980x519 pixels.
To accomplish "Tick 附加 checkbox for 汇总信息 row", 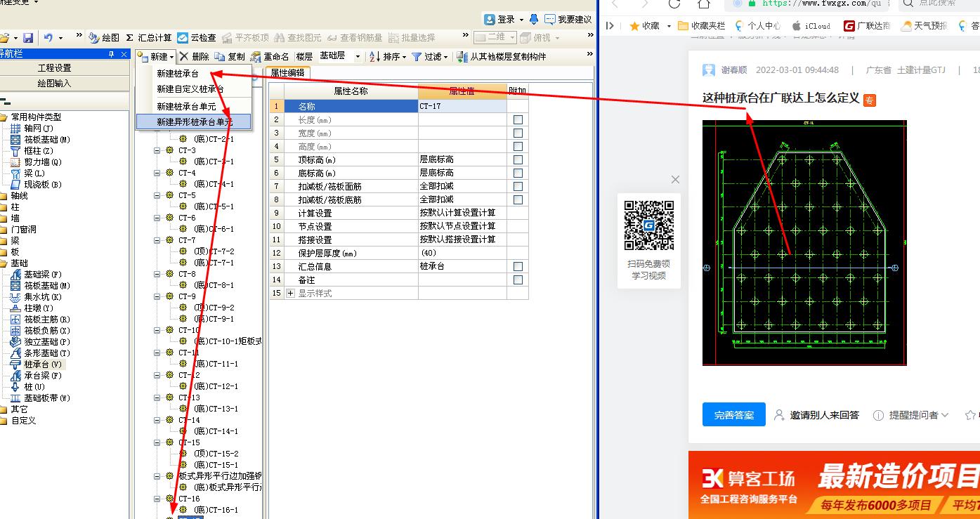I will point(518,267).
